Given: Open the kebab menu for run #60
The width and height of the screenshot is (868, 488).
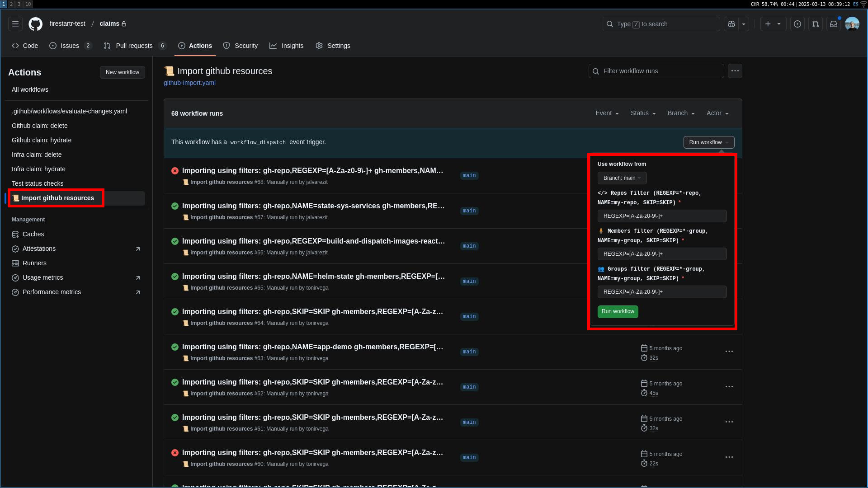Looking at the screenshot, I should 729,457.
